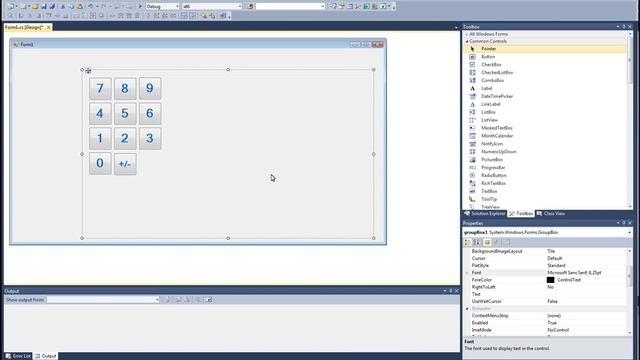The width and height of the screenshot is (640, 360).
Task: Switch to the Solution Explorer tab
Action: click(x=484, y=213)
